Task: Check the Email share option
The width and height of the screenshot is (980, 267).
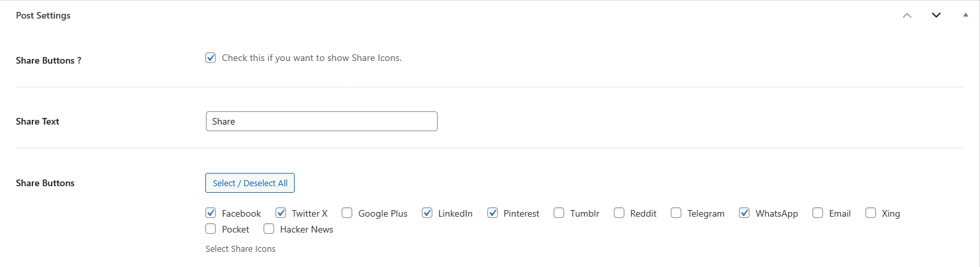Action: pyautogui.click(x=818, y=213)
